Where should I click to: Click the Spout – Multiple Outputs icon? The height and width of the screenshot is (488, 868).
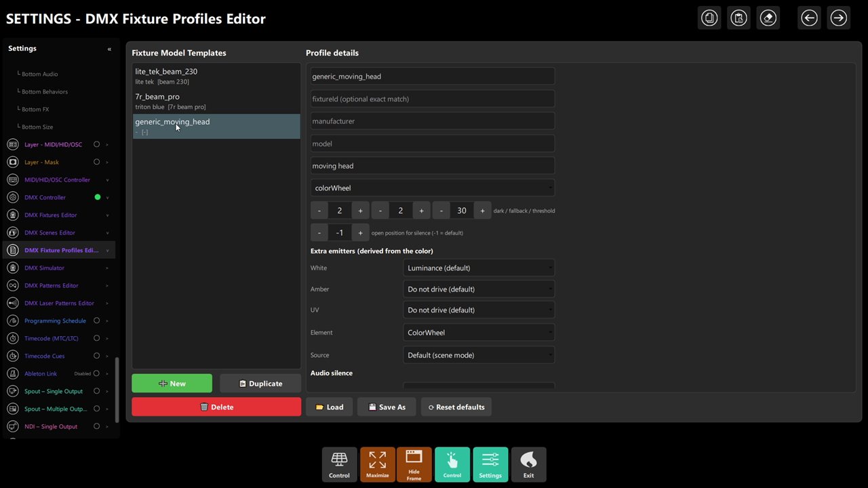[x=12, y=409]
